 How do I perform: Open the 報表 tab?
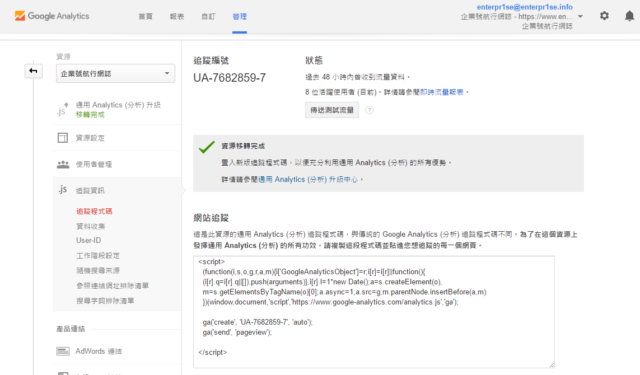[x=177, y=17]
